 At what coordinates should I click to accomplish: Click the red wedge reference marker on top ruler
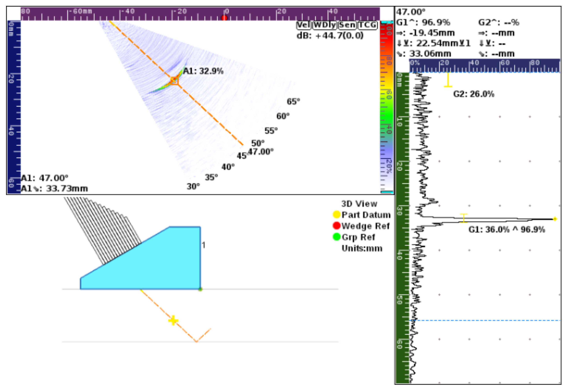click(x=224, y=18)
